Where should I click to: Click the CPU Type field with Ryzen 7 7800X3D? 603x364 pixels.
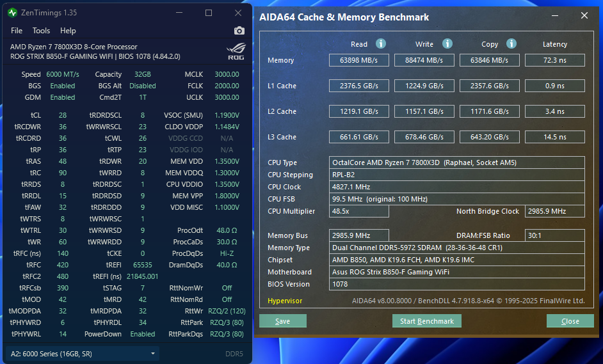click(x=457, y=162)
